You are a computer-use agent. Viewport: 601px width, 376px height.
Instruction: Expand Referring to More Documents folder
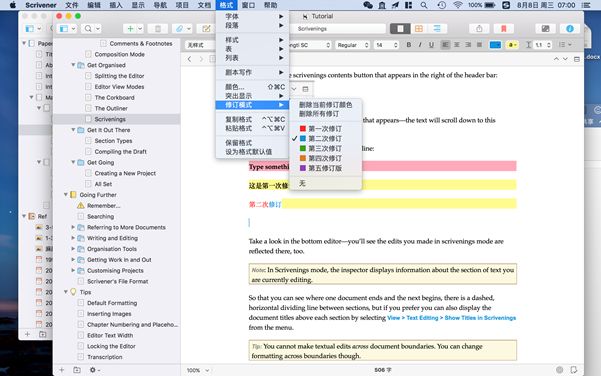point(73,227)
